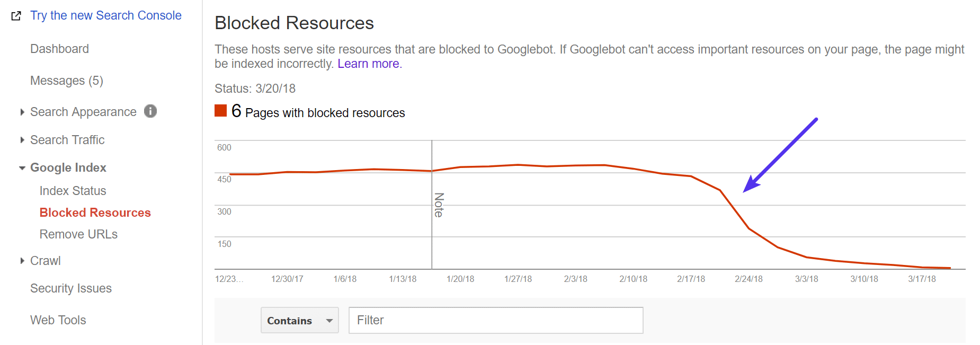This screenshot has width=980, height=345.
Task: Click Try the new Search Console link
Action: 105,15
